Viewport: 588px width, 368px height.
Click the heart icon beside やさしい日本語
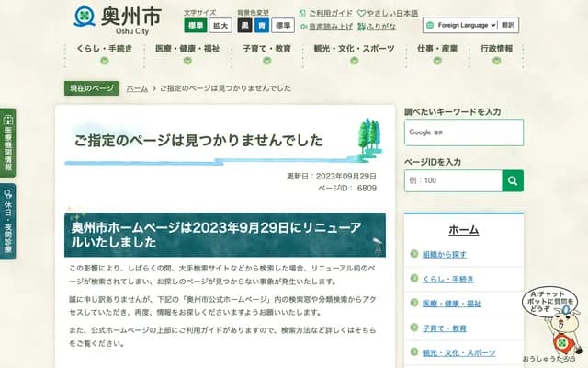click(x=361, y=14)
